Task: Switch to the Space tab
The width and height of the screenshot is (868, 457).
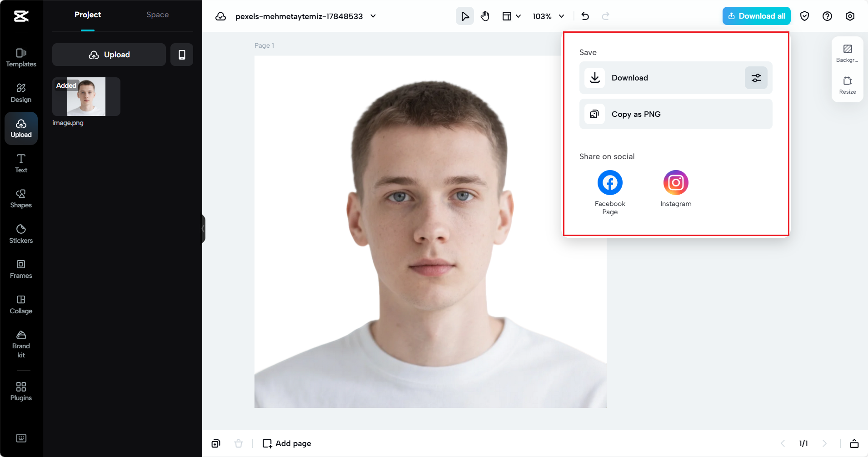Action: (157, 15)
